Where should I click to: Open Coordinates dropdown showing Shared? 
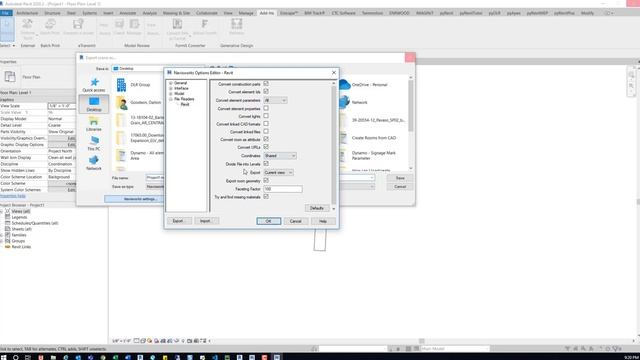[x=280, y=156]
